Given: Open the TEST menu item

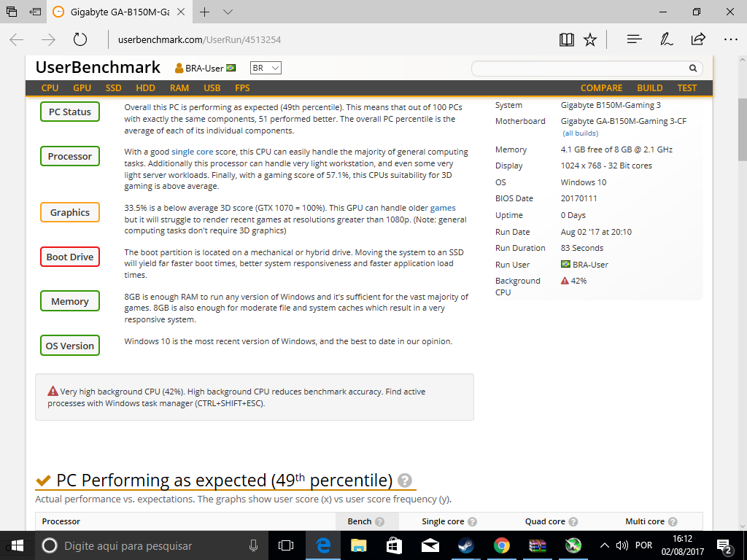Looking at the screenshot, I should 687,88.
